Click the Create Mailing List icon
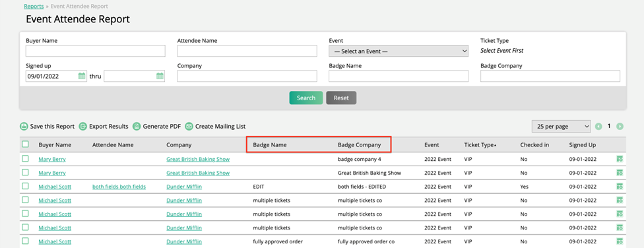The width and height of the screenshot is (644, 248). click(189, 127)
